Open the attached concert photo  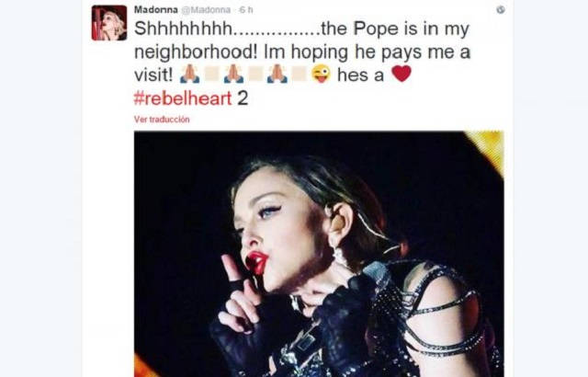319,254
